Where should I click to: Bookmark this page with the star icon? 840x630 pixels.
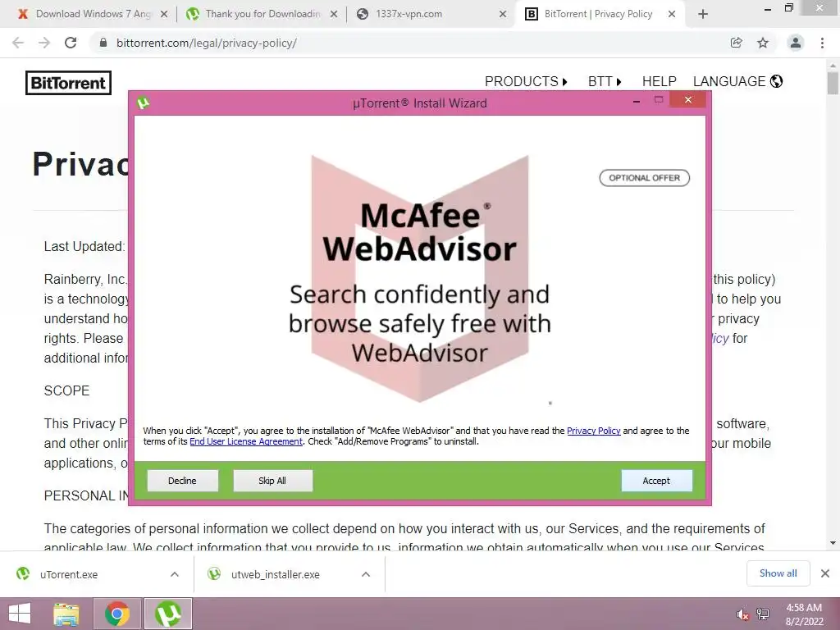763,43
